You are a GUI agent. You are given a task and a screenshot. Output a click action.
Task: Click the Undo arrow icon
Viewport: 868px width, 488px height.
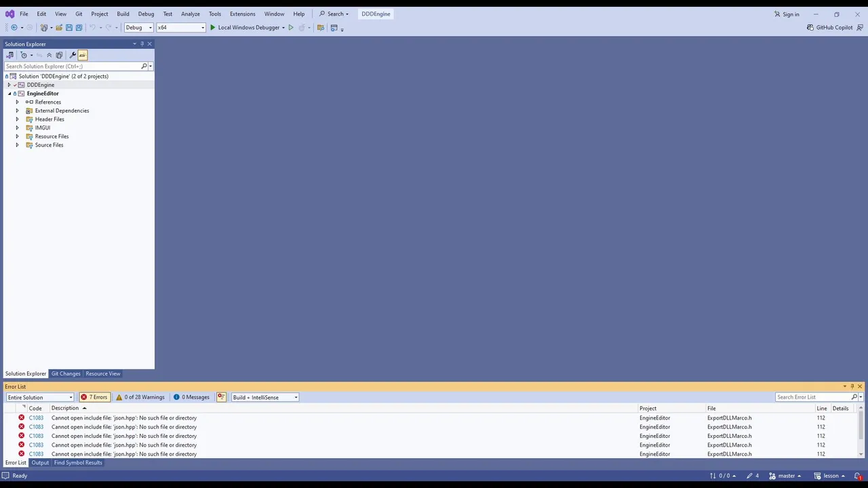click(x=92, y=28)
